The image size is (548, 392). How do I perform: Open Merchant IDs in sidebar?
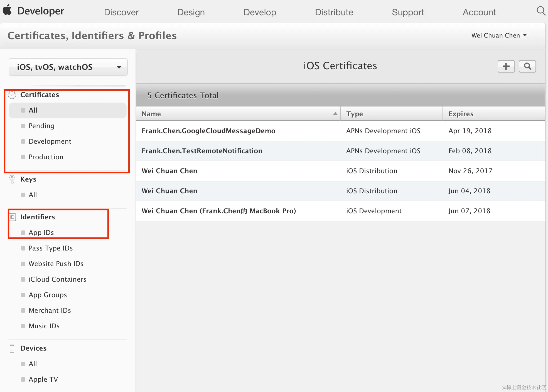tap(50, 311)
